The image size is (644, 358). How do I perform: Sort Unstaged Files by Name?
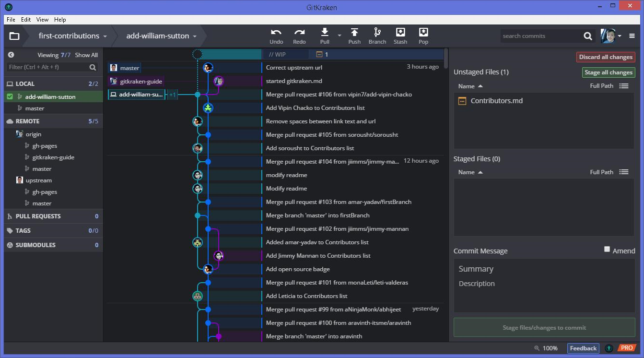[x=470, y=86]
